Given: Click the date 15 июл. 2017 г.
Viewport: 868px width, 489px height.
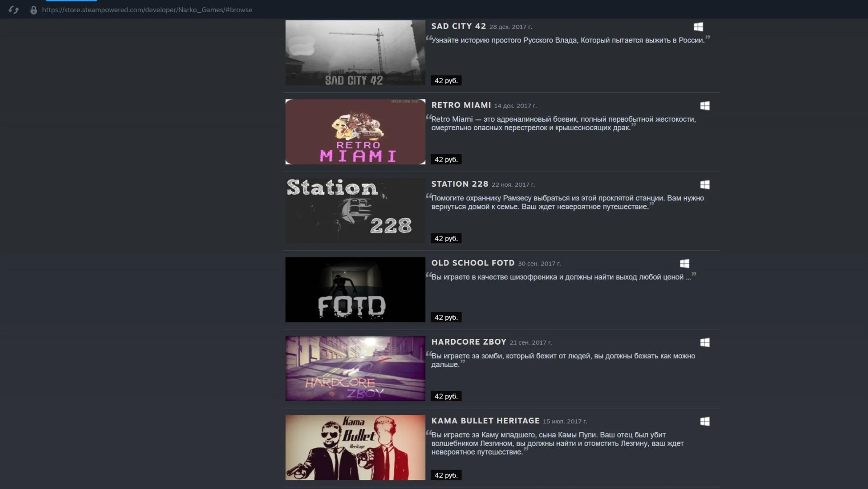Looking at the screenshot, I should (x=565, y=422).
